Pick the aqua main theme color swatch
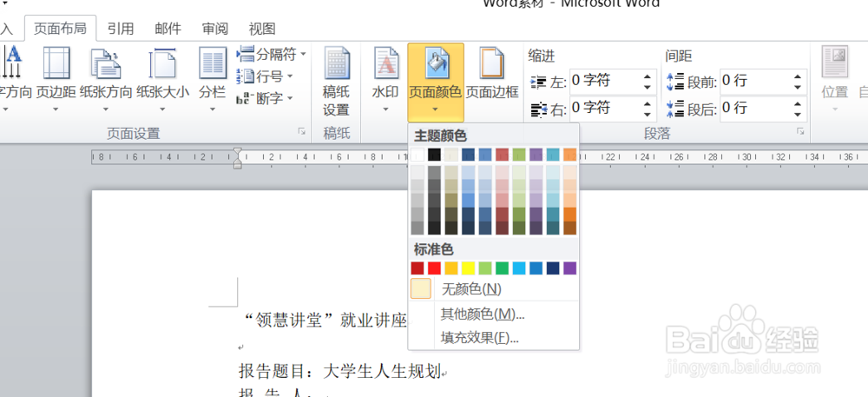This screenshot has height=397, width=868. 553,155
